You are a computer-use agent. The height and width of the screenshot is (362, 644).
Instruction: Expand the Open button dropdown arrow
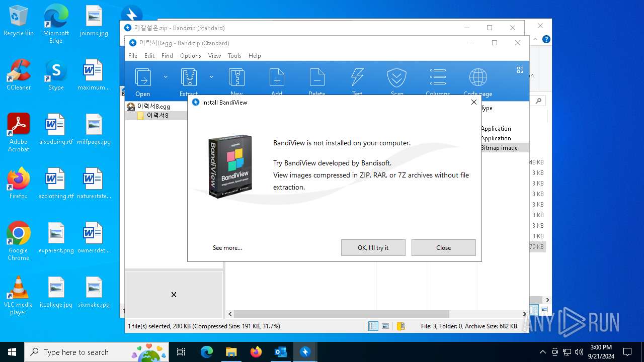[x=166, y=77]
